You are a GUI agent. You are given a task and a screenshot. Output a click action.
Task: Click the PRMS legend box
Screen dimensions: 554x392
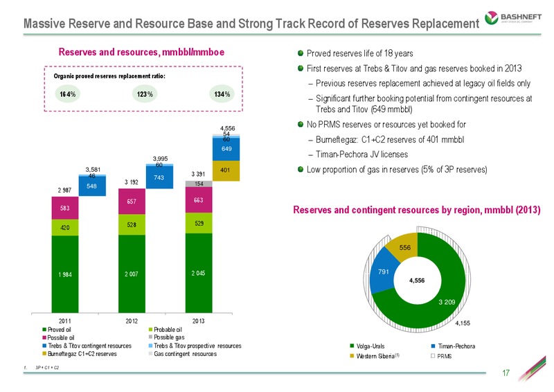point(433,356)
